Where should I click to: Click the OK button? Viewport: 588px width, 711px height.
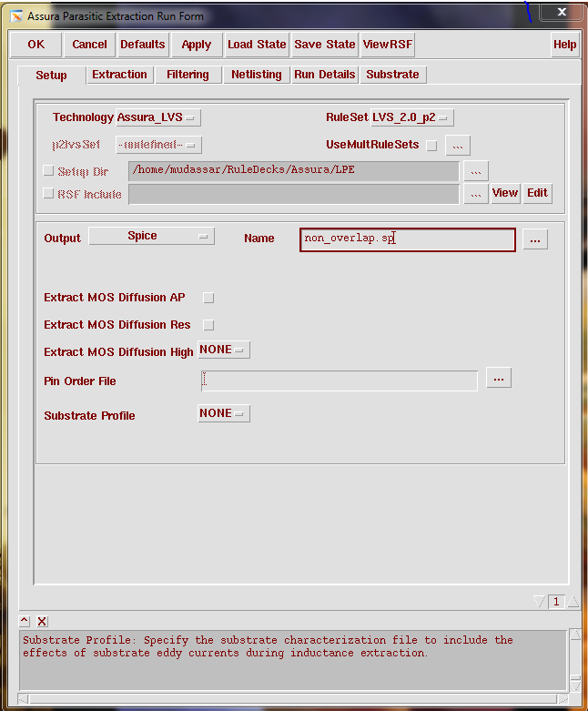tap(35, 45)
